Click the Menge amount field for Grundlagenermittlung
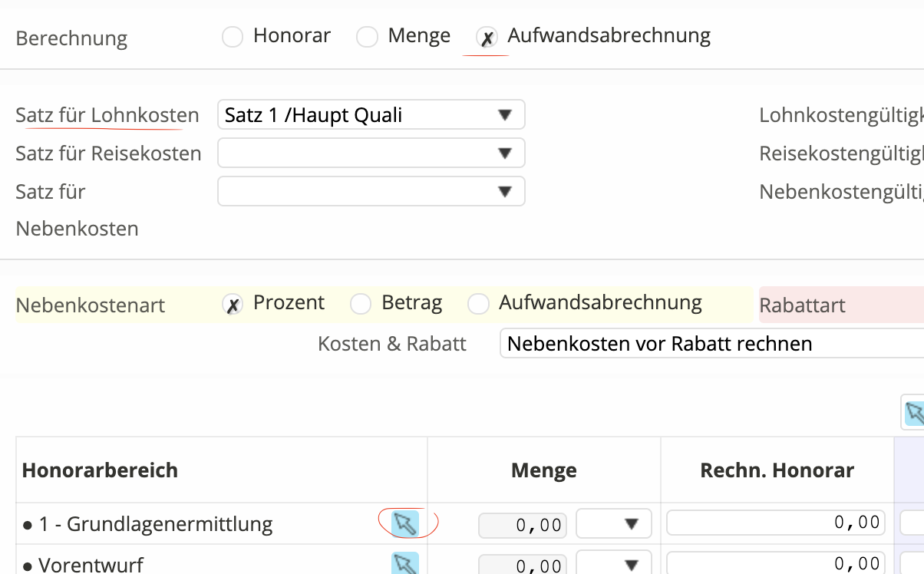This screenshot has width=924, height=574. pos(523,525)
